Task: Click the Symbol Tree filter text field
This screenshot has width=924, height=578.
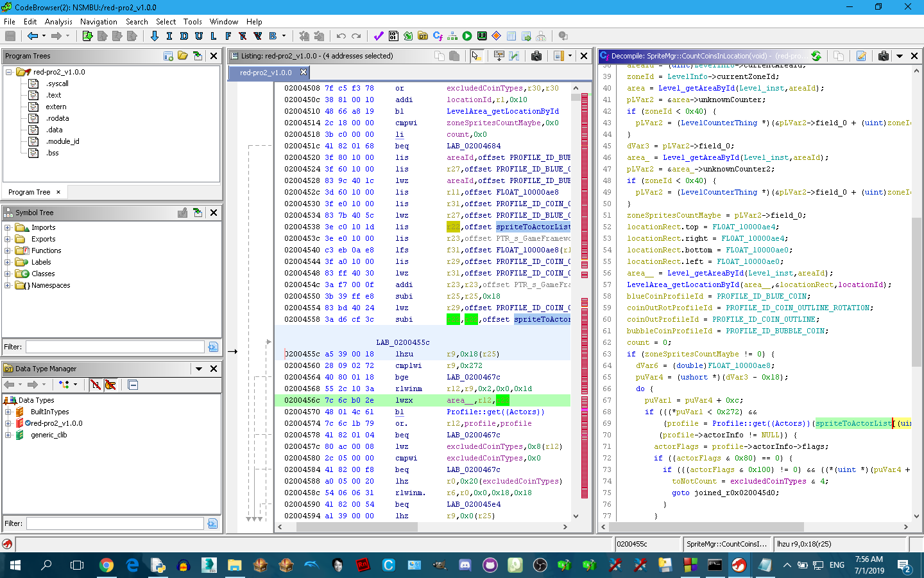Action: [116, 347]
